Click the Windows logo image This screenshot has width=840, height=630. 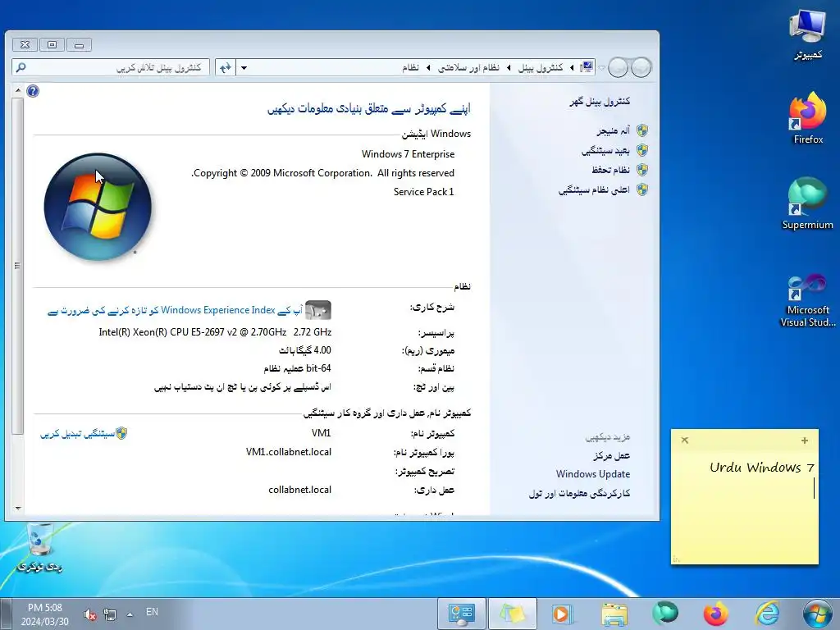pos(98,207)
